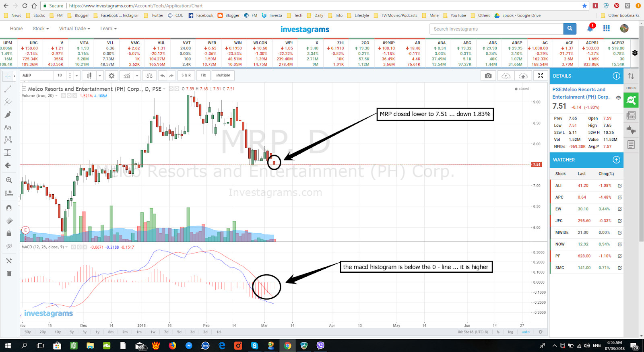The height and width of the screenshot is (352, 644).
Task: Click the Fib button
Action: point(203,76)
